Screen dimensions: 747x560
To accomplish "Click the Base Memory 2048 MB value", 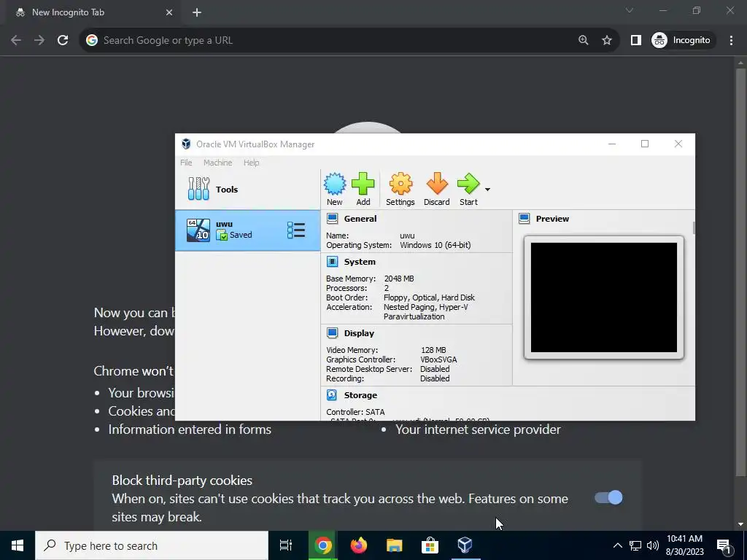I will (x=399, y=279).
